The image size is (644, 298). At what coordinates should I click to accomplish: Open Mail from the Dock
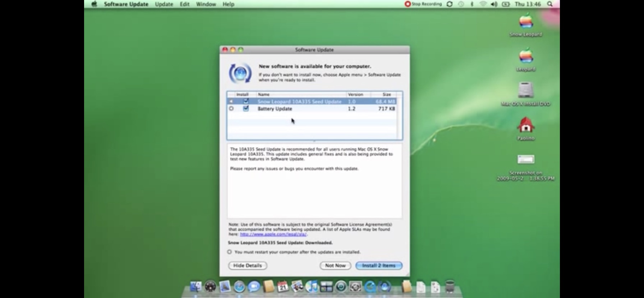coord(225,287)
